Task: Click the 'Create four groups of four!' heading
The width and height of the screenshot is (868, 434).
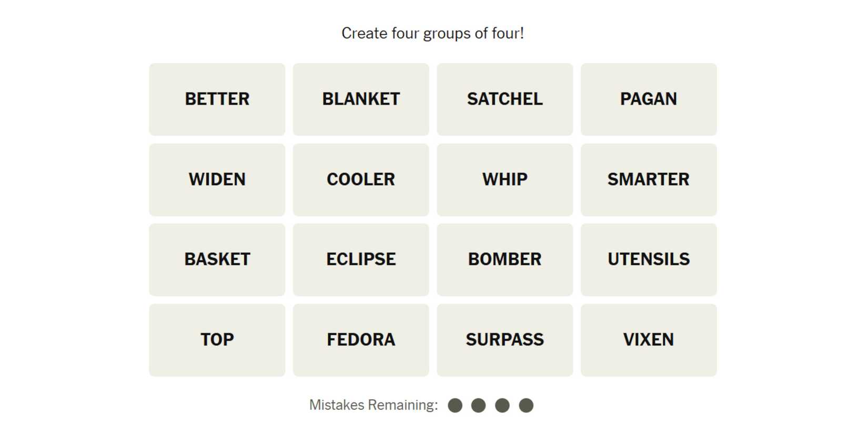Action: tap(432, 33)
